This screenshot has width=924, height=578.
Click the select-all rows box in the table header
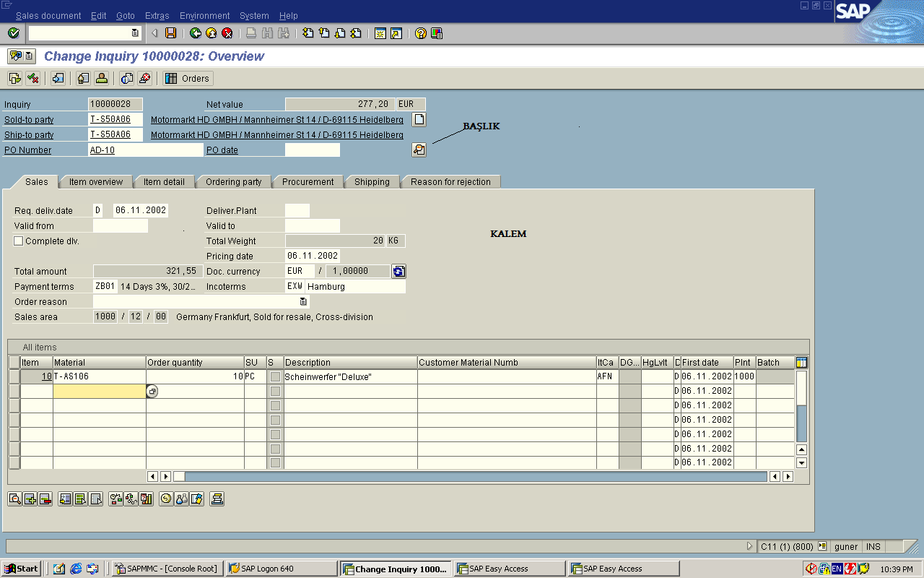pyautogui.click(x=14, y=362)
